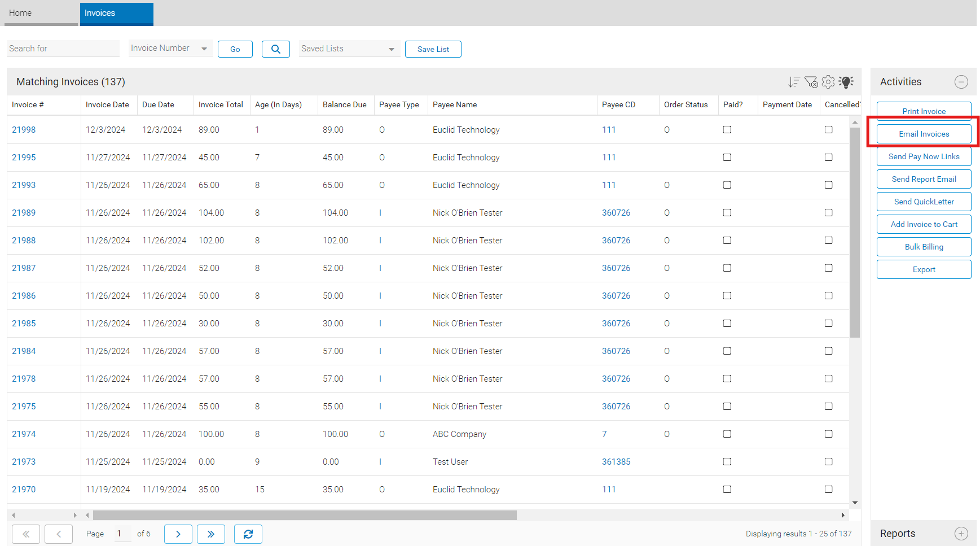Check Cancelled box for invoice 21974

tap(829, 434)
